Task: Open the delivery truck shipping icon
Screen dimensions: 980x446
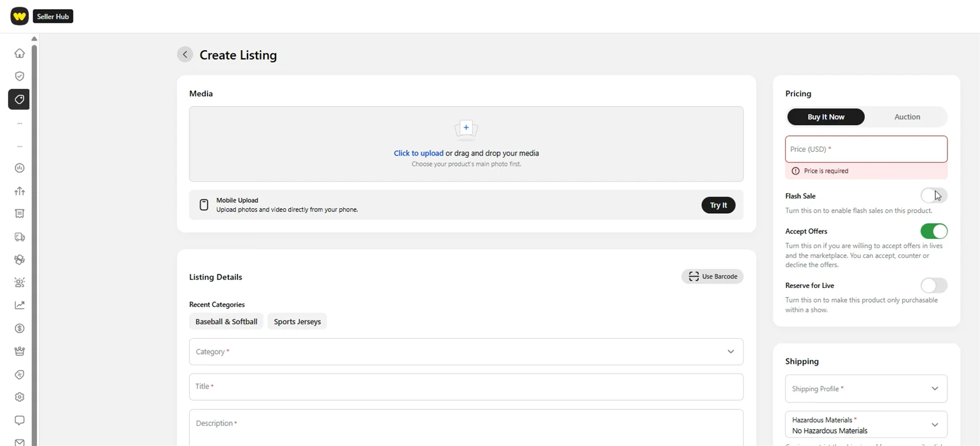Action: tap(20, 237)
